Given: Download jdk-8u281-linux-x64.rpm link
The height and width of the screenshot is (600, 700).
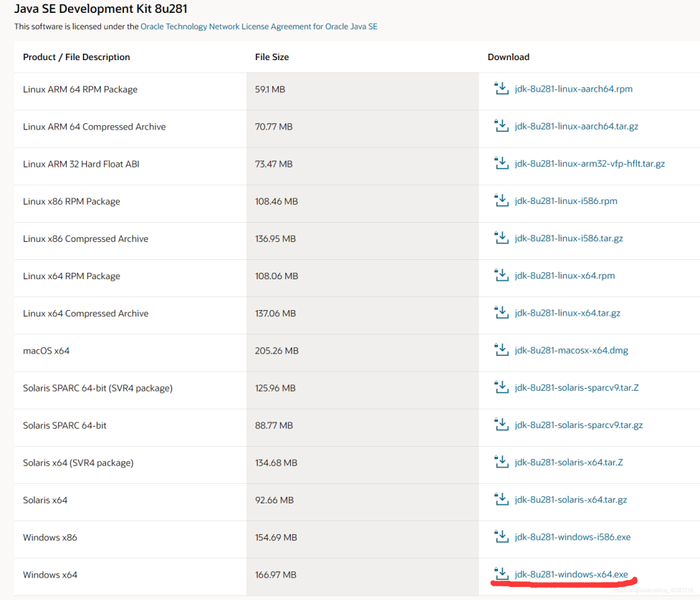Looking at the screenshot, I should [565, 276].
